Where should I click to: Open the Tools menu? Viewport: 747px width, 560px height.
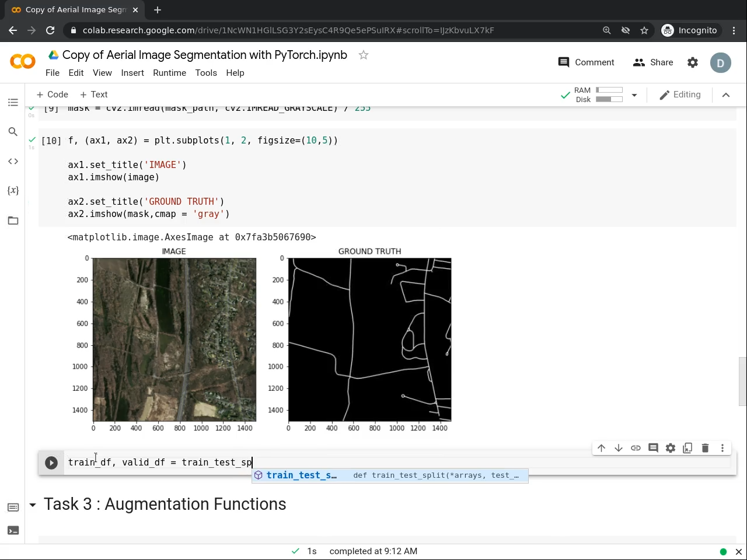click(205, 73)
